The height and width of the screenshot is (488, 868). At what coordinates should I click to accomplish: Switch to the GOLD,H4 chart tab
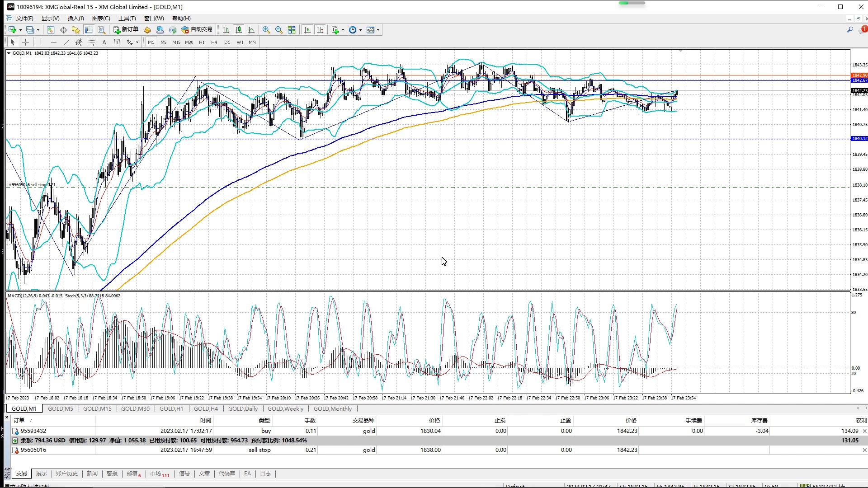[206, 408]
